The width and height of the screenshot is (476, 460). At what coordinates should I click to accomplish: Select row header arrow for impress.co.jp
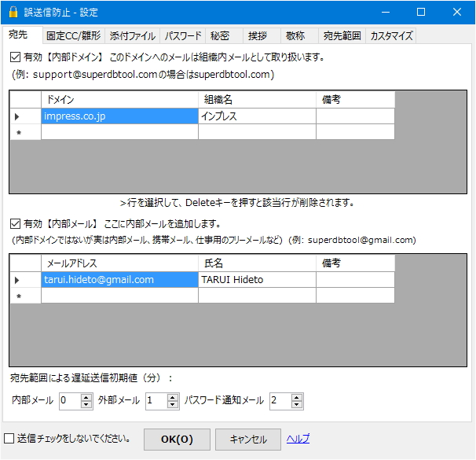pos(25,116)
